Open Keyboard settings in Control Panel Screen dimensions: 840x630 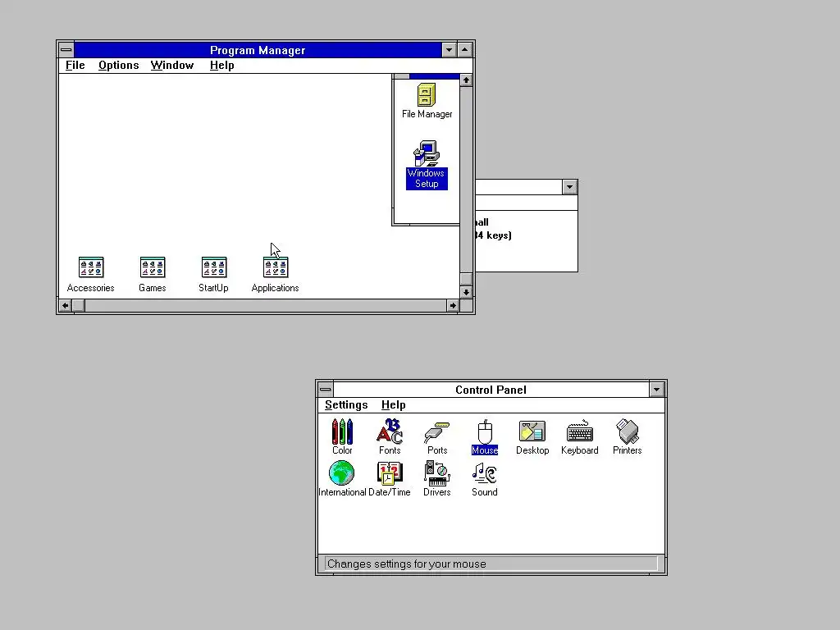click(x=580, y=437)
